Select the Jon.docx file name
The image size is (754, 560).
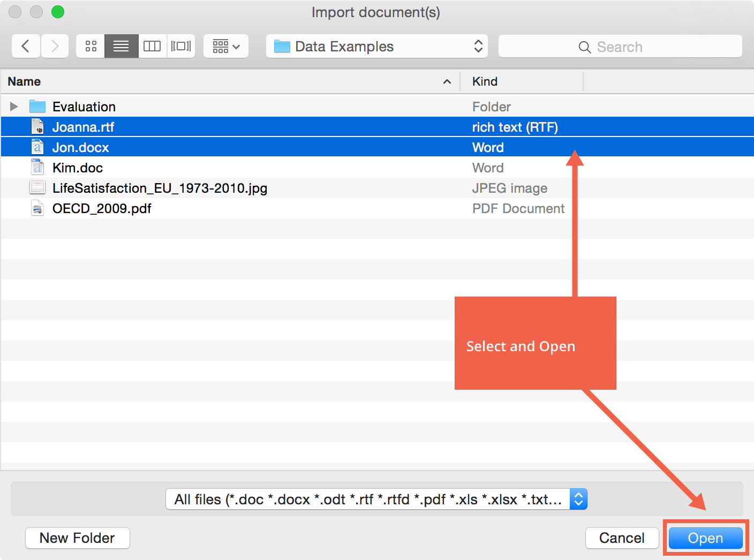click(x=80, y=147)
